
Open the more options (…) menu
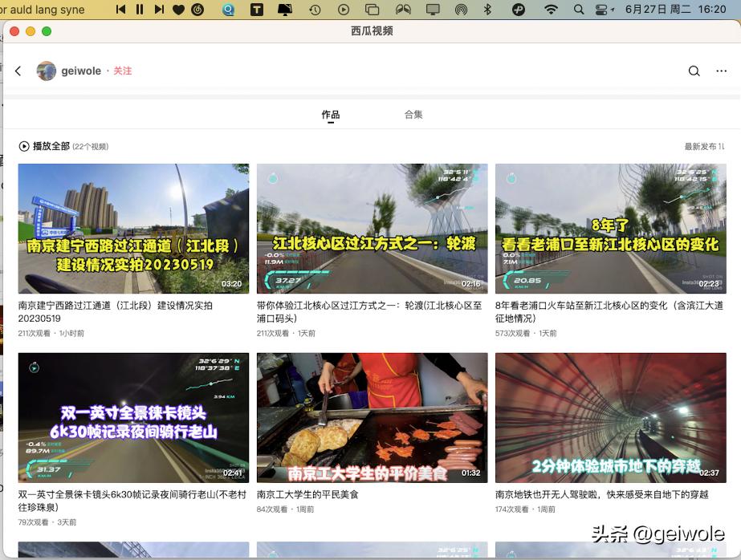[721, 71]
